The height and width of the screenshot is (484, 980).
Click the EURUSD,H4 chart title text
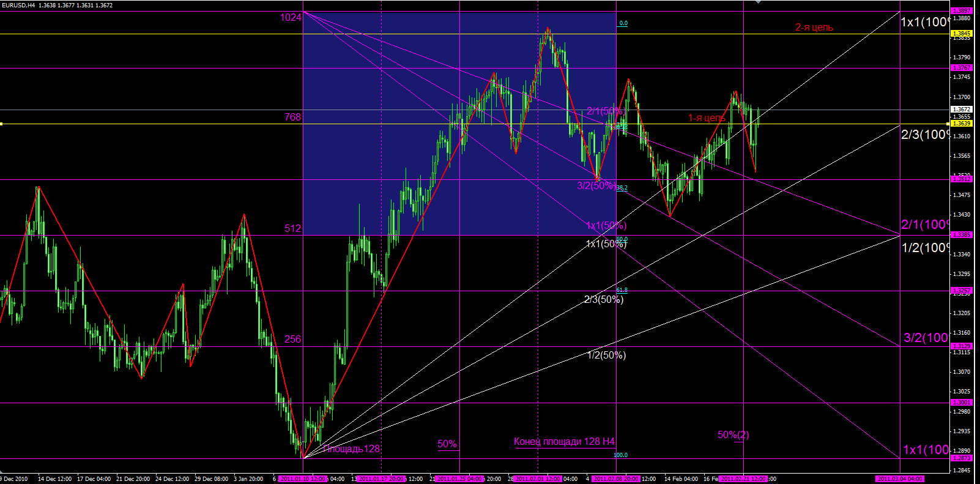[18, 6]
